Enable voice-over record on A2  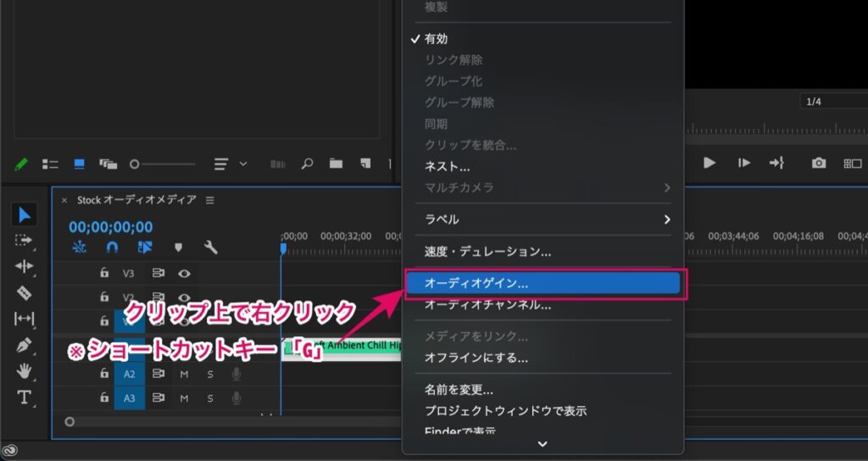coord(236,375)
